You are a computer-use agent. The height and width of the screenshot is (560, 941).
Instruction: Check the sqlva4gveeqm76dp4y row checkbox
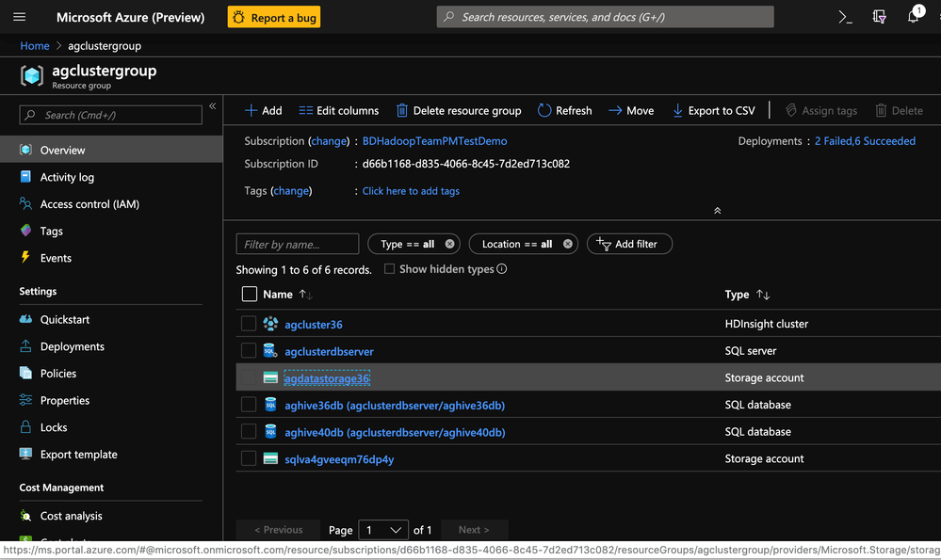click(x=249, y=458)
